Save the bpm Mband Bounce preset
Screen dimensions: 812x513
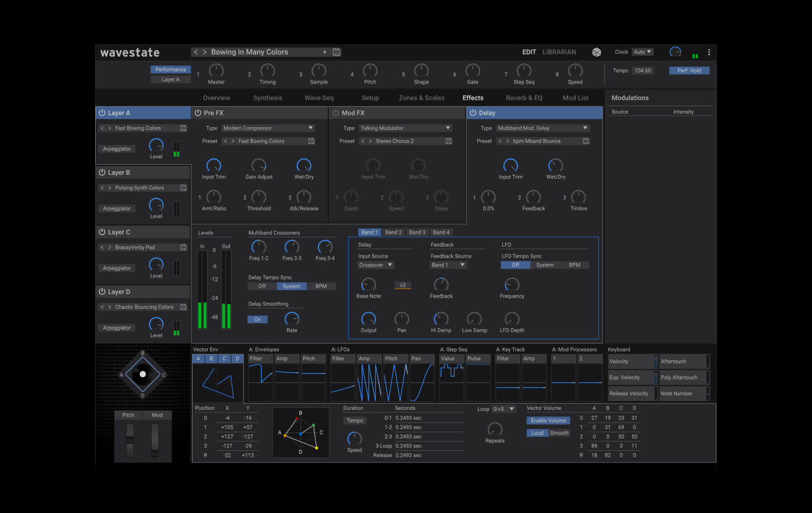586,141
